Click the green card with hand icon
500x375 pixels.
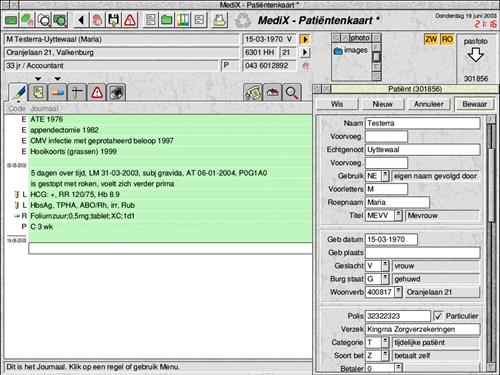point(27,20)
